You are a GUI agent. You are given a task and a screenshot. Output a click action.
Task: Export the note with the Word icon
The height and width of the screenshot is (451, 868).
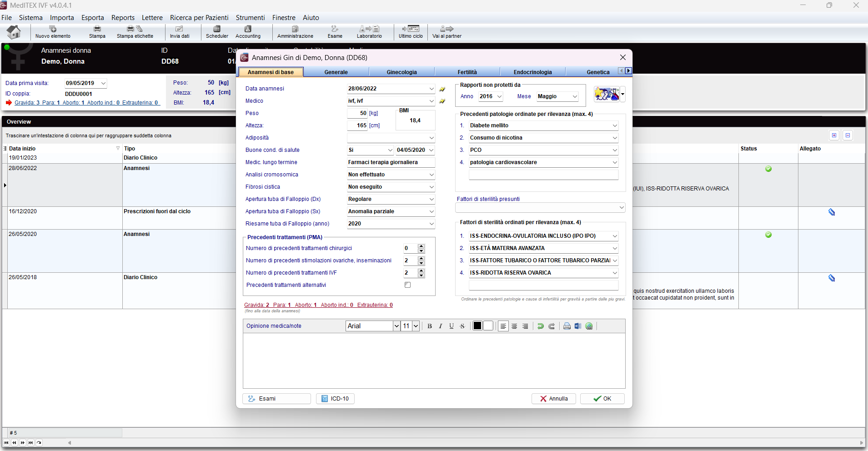point(577,326)
